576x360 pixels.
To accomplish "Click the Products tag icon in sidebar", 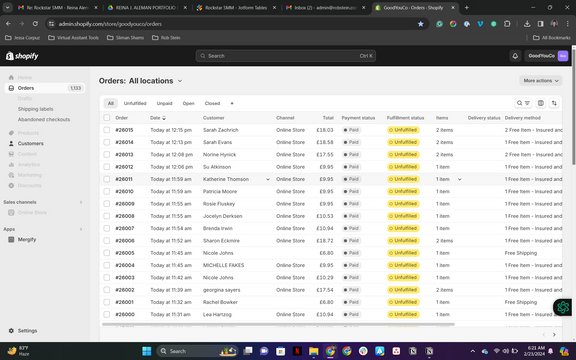I will [11, 133].
